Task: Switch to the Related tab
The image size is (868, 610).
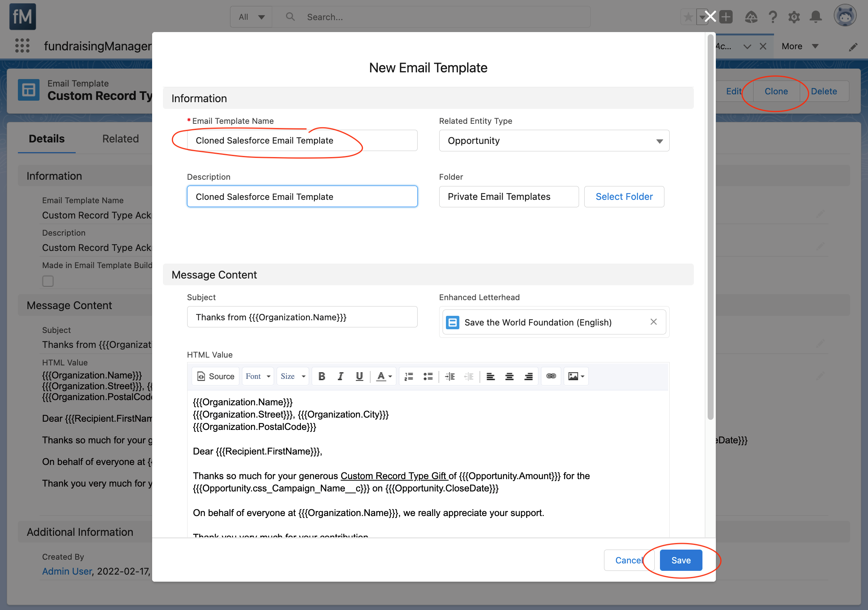Action: (120, 139)
